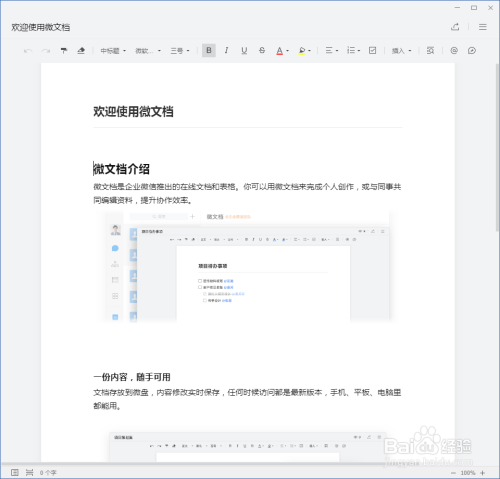Click the paragraph starting 文档存放到微盘
Image resolution: width=500 pixels, height=479 pixels.
point(247,399)
